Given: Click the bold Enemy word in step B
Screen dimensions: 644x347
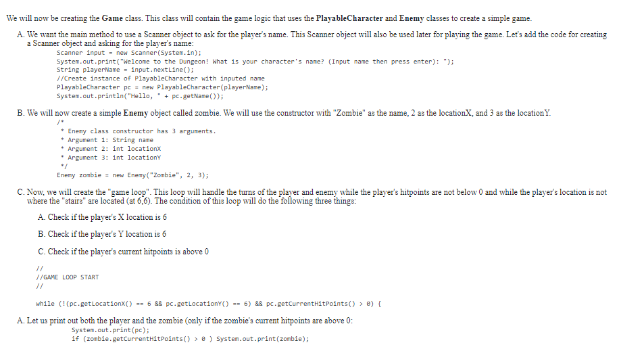Looking at the screenshot, I should point(136,113).
